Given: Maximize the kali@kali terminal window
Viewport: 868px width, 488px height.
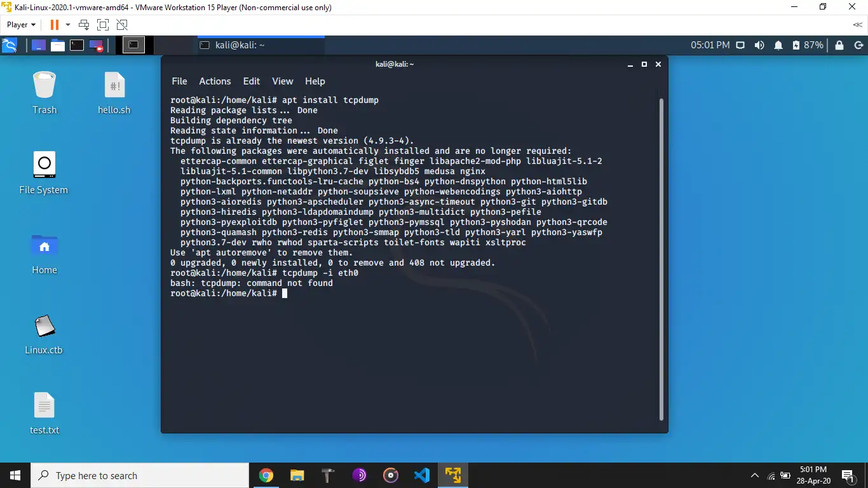Looking at the screenshot, I should [644, 64].
